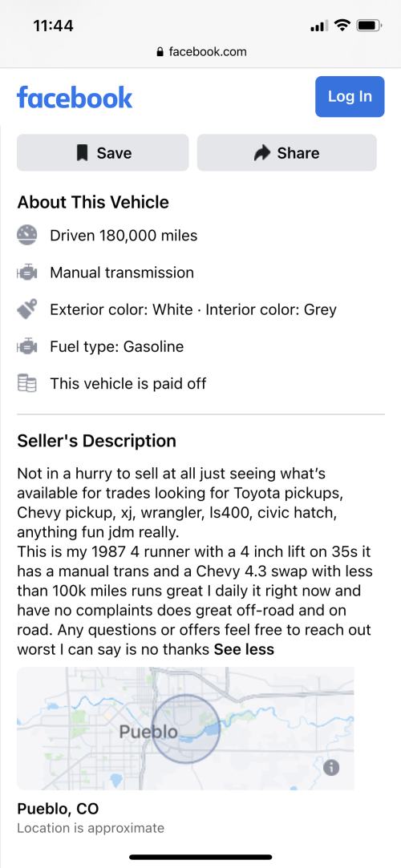Tap the facebook.com address bar
The height and width of the screenshot is (868, 401).
click(x=200, y=52)
